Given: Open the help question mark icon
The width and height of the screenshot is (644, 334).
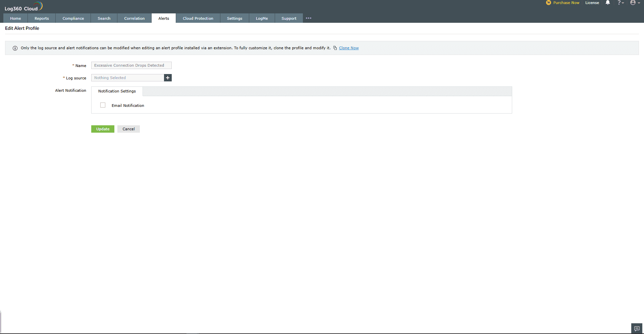Looking at the screenshot, I should (x=620, y=3).
